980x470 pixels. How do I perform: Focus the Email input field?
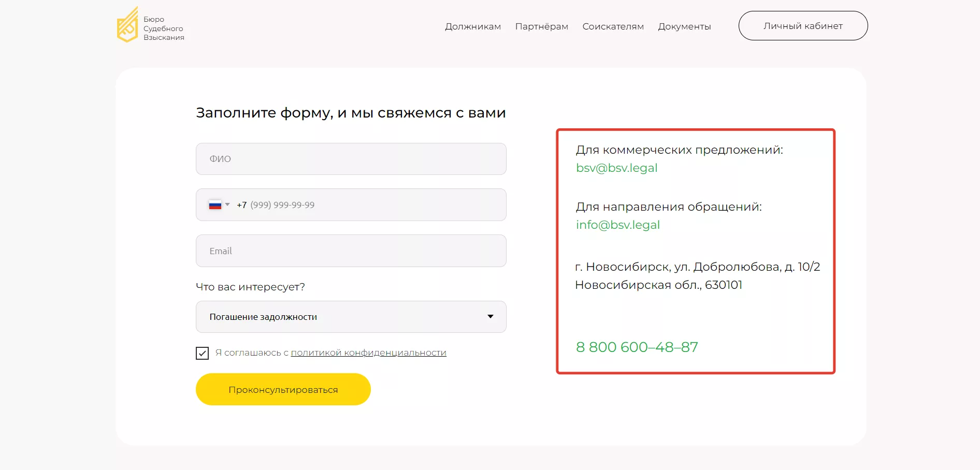pyautogui.click(x=351, y=251)
